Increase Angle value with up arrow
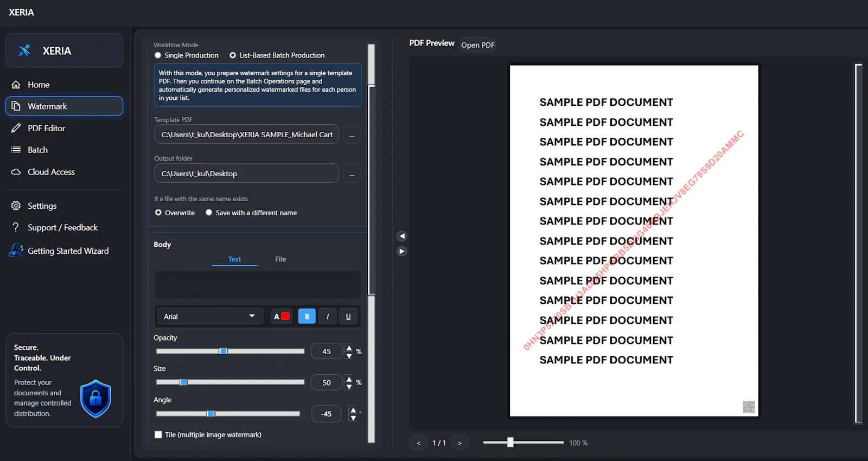 pyautogui.click(x=353, y=410)
